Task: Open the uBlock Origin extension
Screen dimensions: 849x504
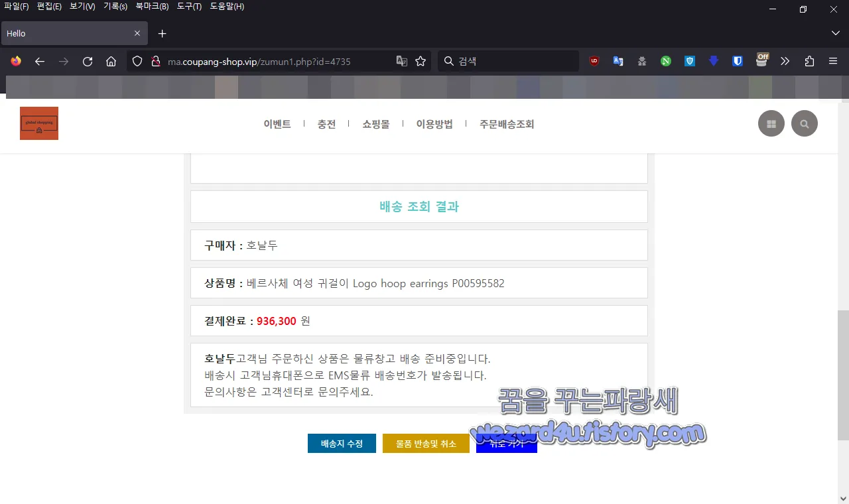Action: coord(594,61)
